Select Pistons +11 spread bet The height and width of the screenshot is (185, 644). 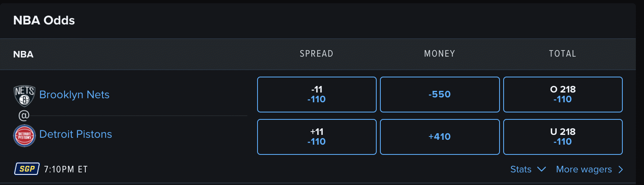(317, 137)
